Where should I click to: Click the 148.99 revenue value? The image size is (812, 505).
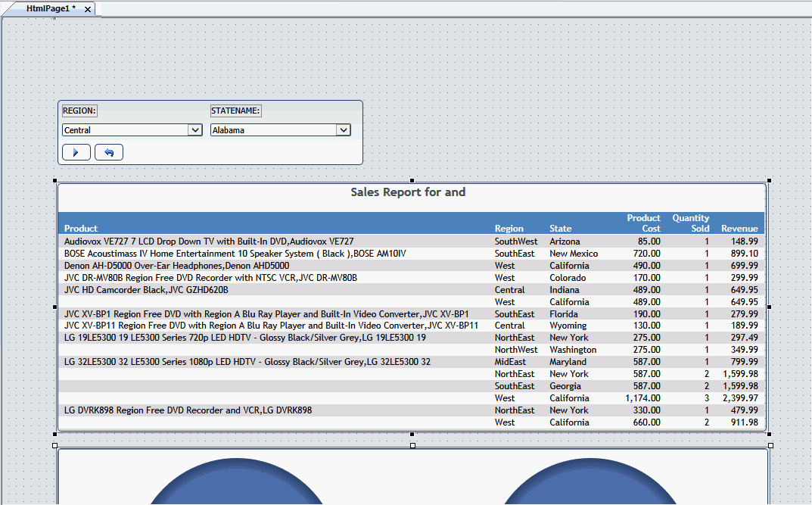pos(744,242)
